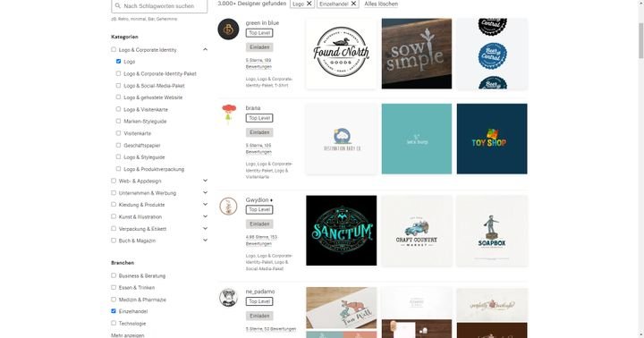
Task: Expand Verpackung & Etikett category
Action: [x=205, y=228]
